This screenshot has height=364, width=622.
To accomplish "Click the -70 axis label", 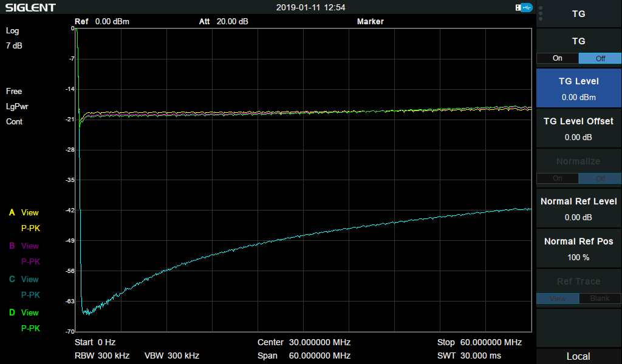I will pos(70,331).
